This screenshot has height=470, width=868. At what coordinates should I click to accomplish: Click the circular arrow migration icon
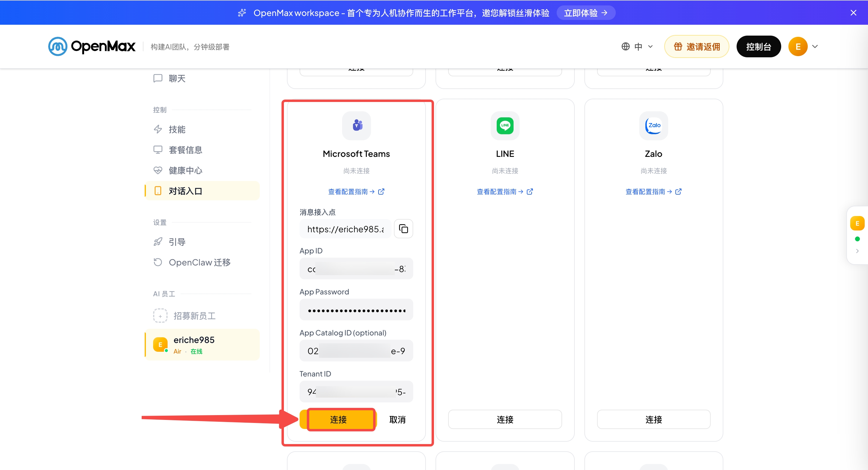click(x=158, y=262)
